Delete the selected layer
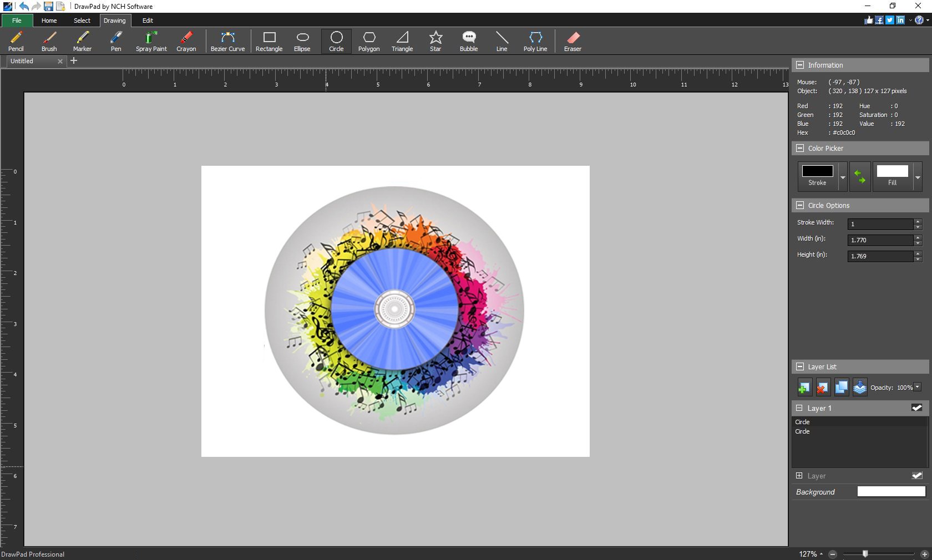 pos(822,388)
